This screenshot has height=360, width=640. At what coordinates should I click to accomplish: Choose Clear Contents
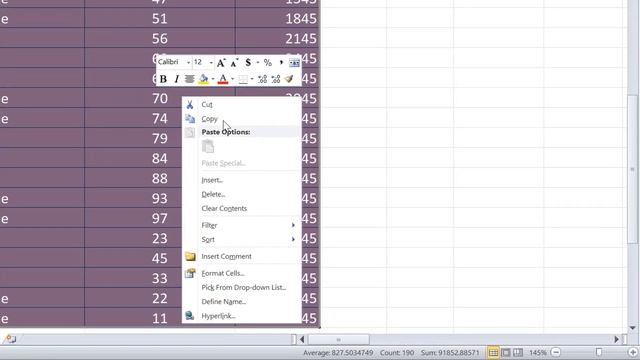pyautogui.click(x=241, y=209)
